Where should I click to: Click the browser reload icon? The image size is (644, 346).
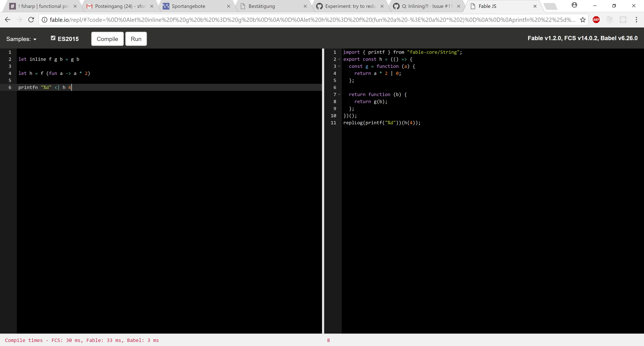pos(31,19)
